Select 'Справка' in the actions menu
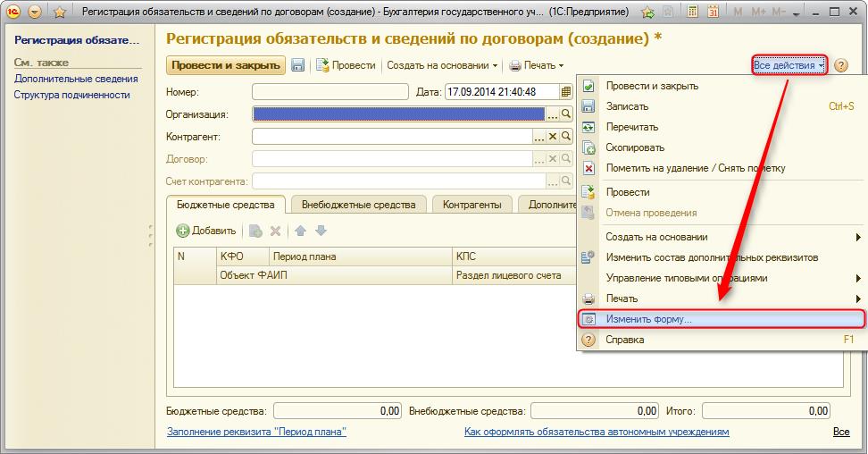 point(722,340)
